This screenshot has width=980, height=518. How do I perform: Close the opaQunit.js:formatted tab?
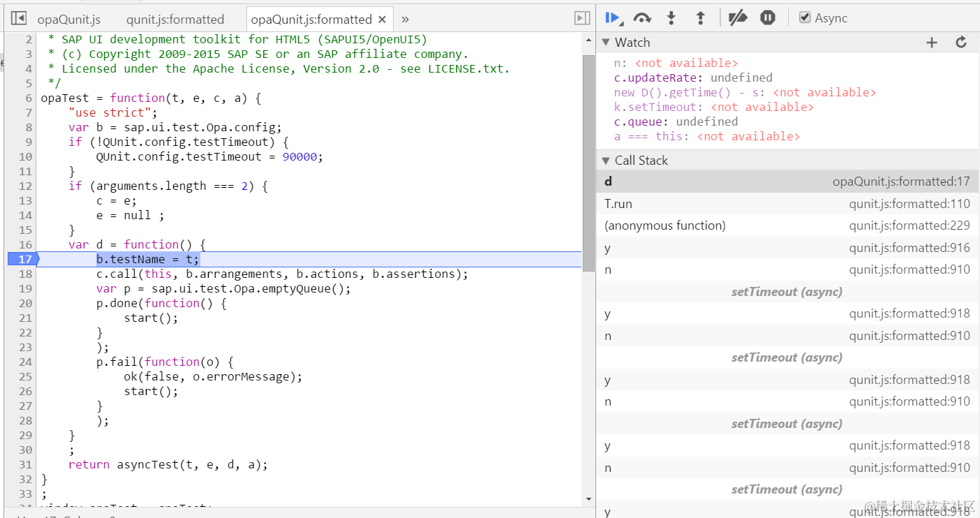pyautogui.click(x=383, y=20)
